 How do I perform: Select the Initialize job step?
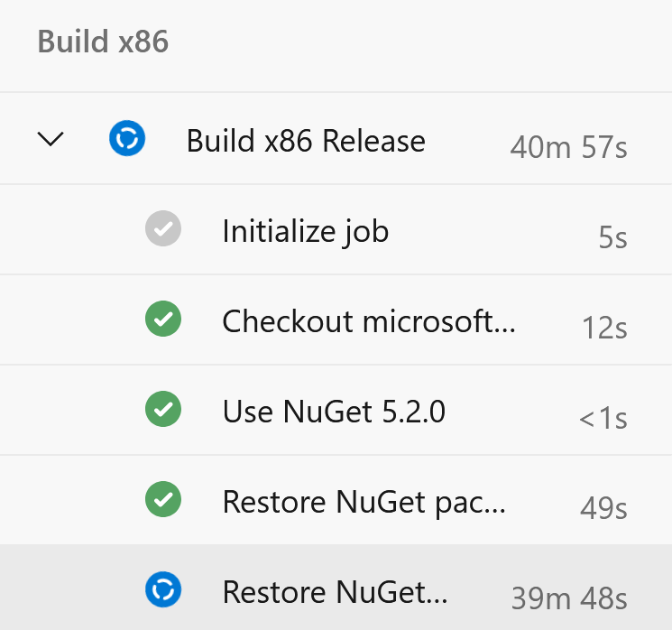tap(305, 231)
